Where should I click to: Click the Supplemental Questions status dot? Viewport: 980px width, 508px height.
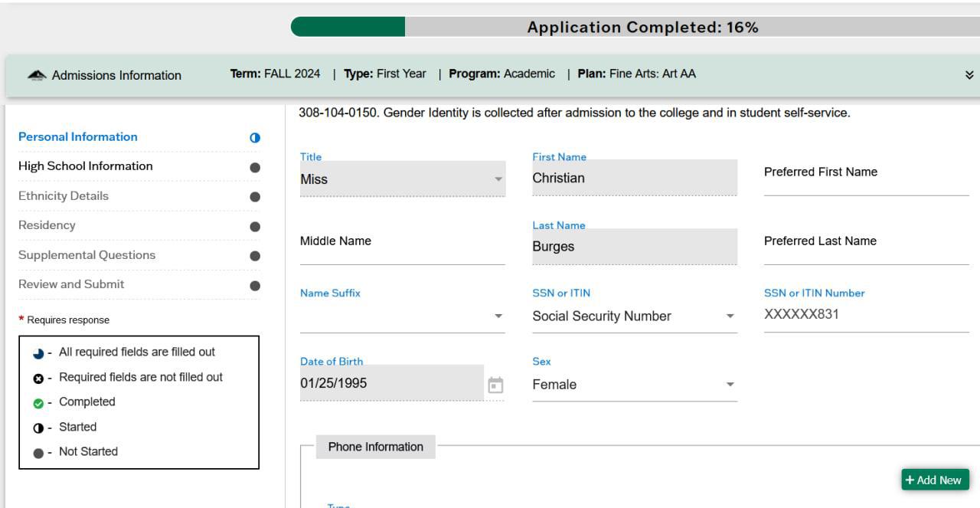[255, 256]
